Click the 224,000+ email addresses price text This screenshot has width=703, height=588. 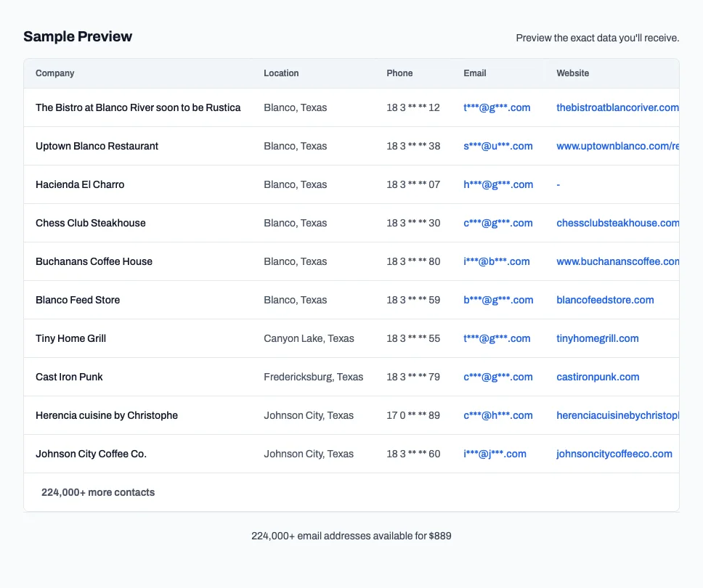(351, 536)
